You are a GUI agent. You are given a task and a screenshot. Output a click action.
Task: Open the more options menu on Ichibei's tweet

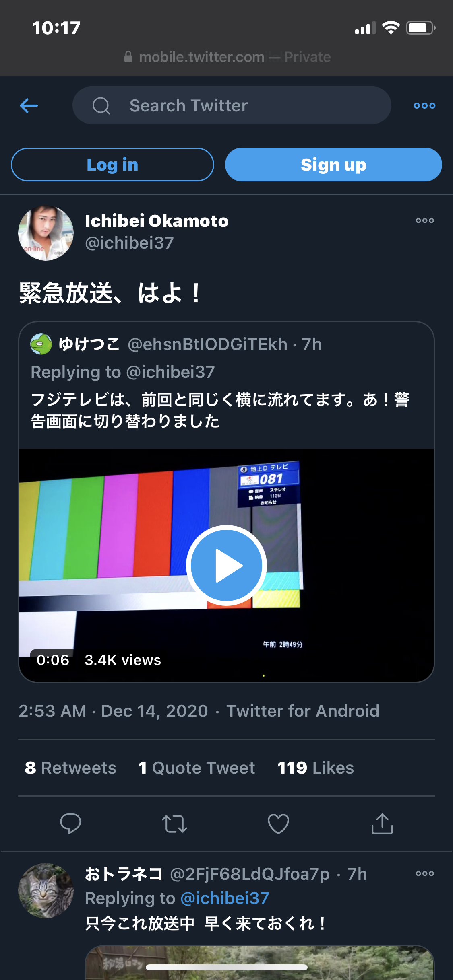(x=425, y=220)
